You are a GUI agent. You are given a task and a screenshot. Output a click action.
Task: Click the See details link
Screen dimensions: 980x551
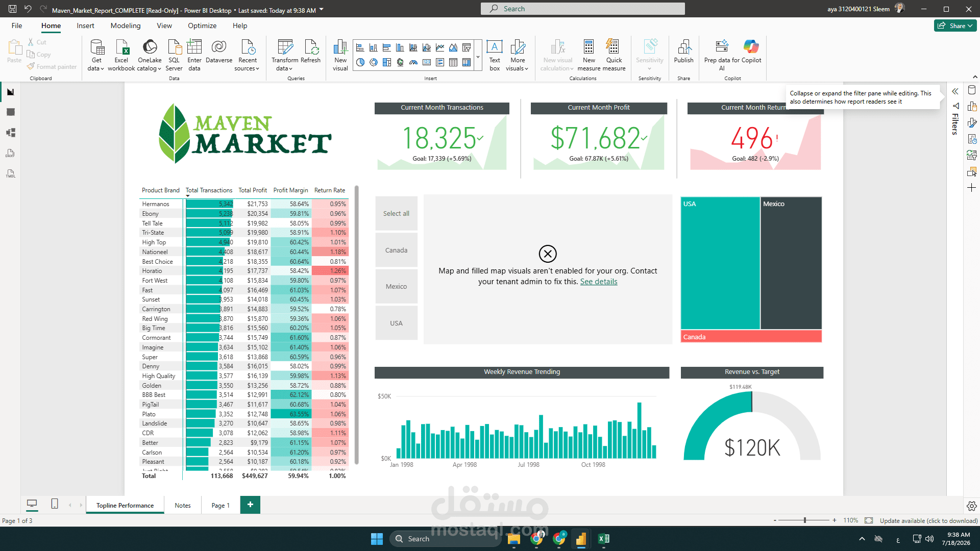tap(598, 282)
